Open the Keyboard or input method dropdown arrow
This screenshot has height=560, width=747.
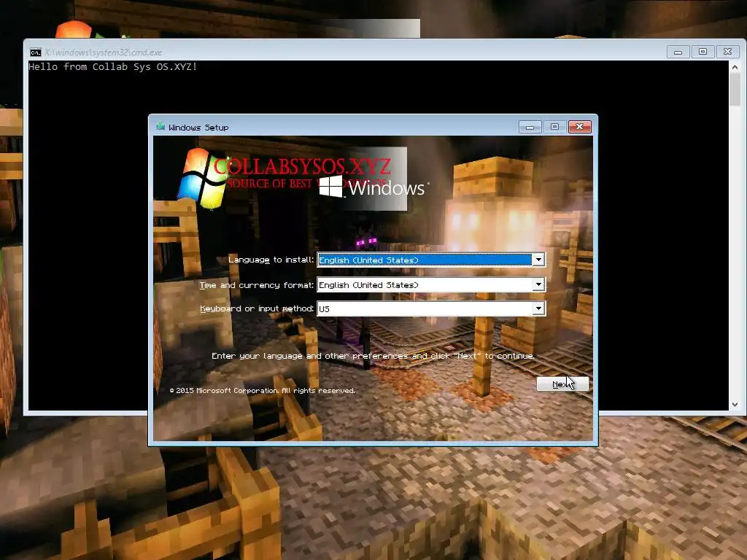pos(538,308)
